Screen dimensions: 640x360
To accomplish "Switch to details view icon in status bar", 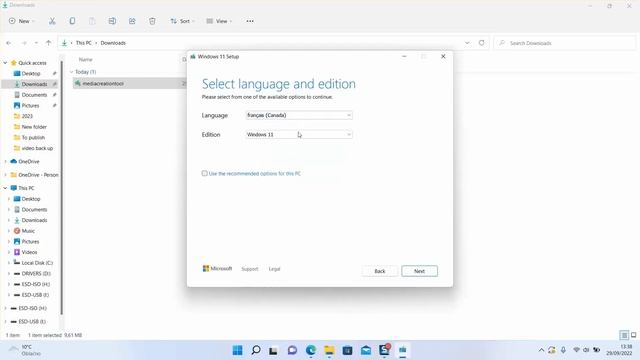I will [624, 335].
